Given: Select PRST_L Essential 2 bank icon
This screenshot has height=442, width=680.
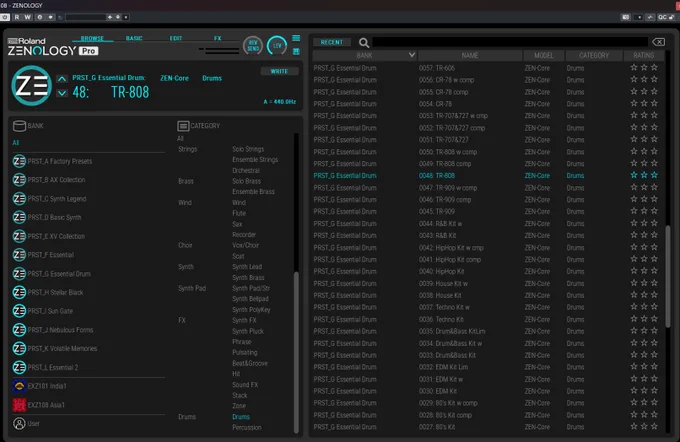Looking at the screenshot, I should 19,367.
